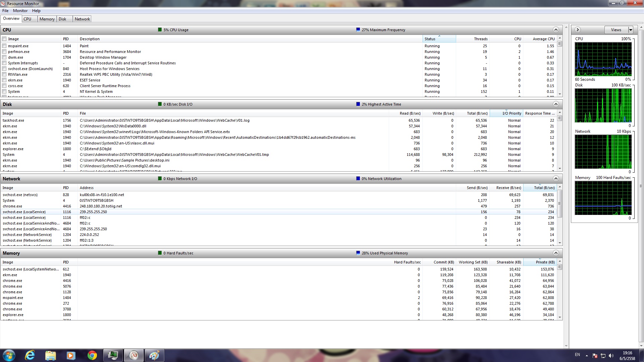Viewport: 644px width, 362px height.
Task: Collapse the Network section with its chevron
Action: pyautogui.click(x=556, y=179)
